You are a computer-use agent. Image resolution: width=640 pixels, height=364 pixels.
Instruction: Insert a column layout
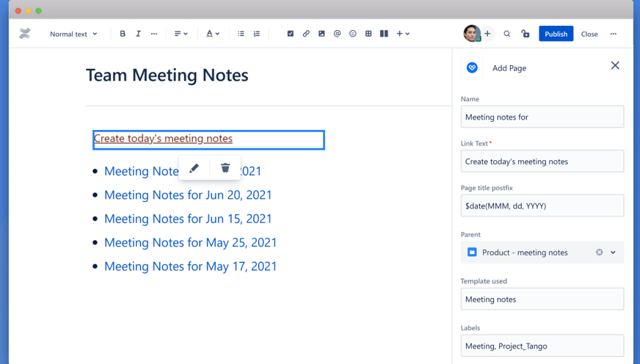tap(384, 34)
